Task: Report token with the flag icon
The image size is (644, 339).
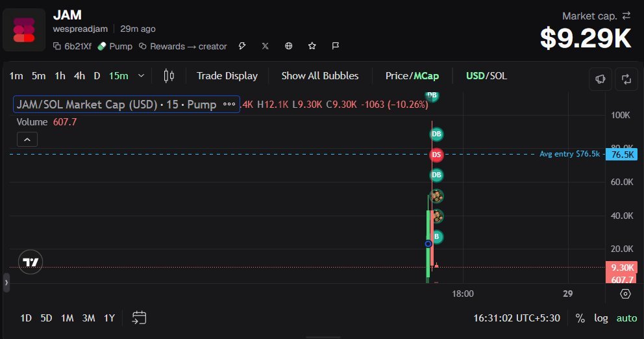Action: (336, 46)
